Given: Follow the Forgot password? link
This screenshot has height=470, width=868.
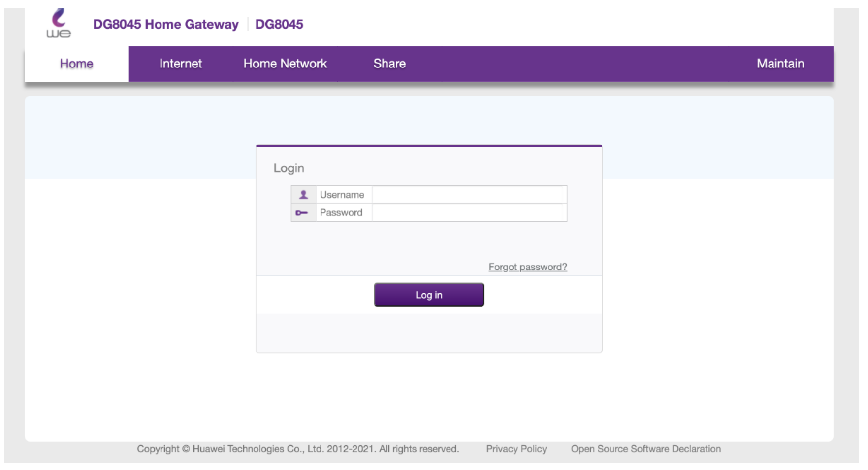Looking at the screenshot, I should [x=527, y=267].
